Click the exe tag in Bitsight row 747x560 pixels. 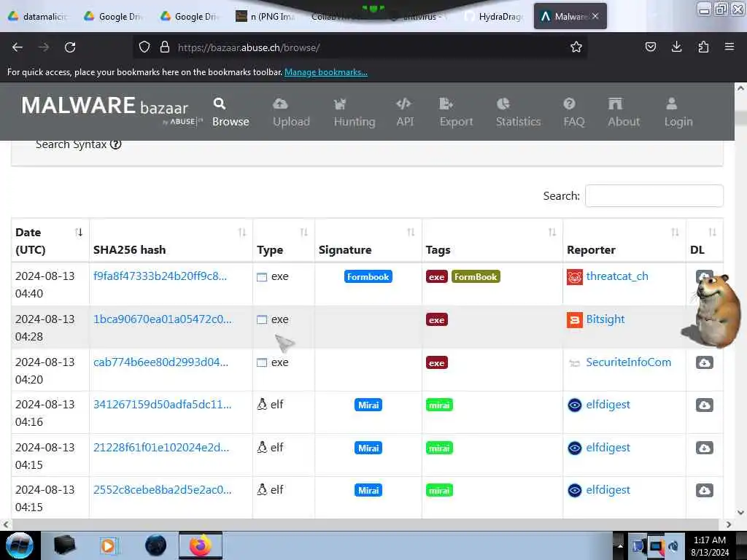click(436, 320)
